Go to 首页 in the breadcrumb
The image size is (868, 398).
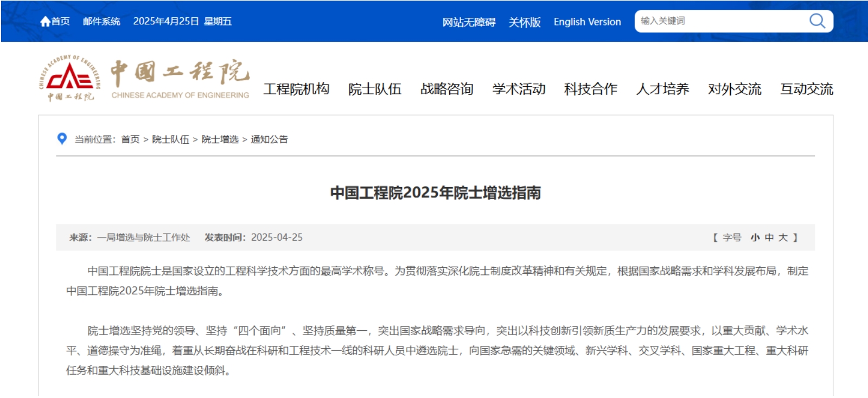[130, 139]
